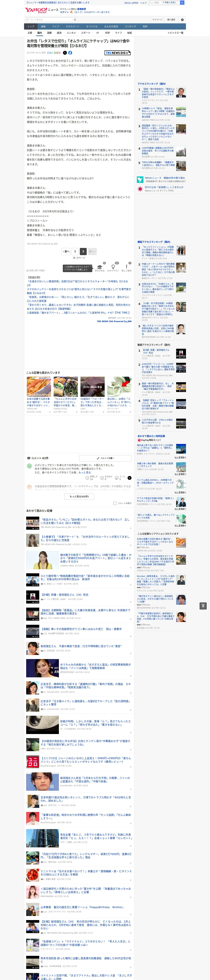The image size is (210, 980).
Task: Select pagination page 2
Action: coord(83,252)
